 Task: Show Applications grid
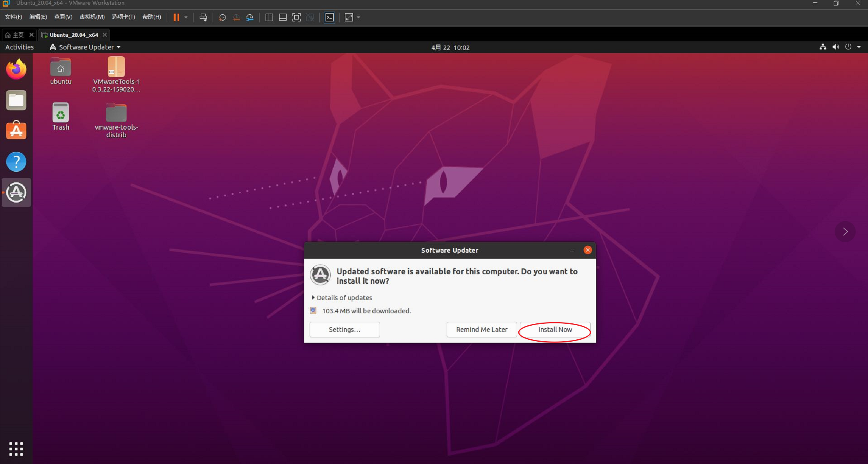(16, 449)
